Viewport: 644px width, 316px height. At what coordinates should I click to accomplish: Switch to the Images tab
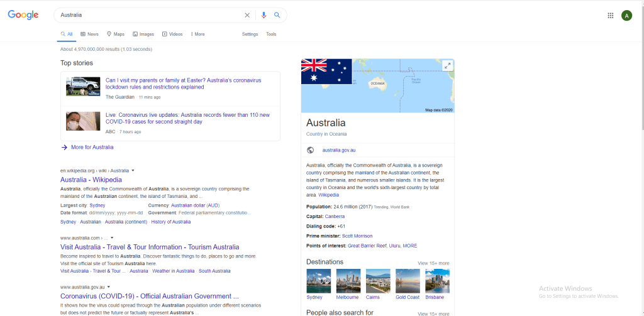(143, 34)
